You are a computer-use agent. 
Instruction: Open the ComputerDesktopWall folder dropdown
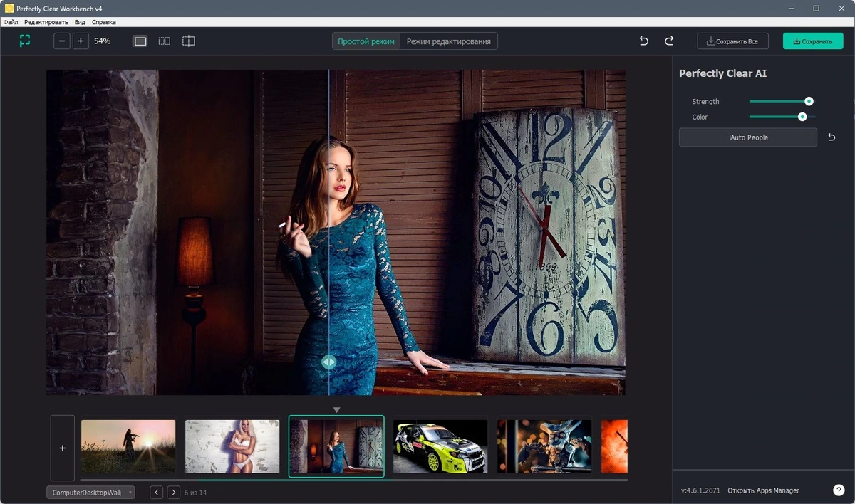(90, 493)
